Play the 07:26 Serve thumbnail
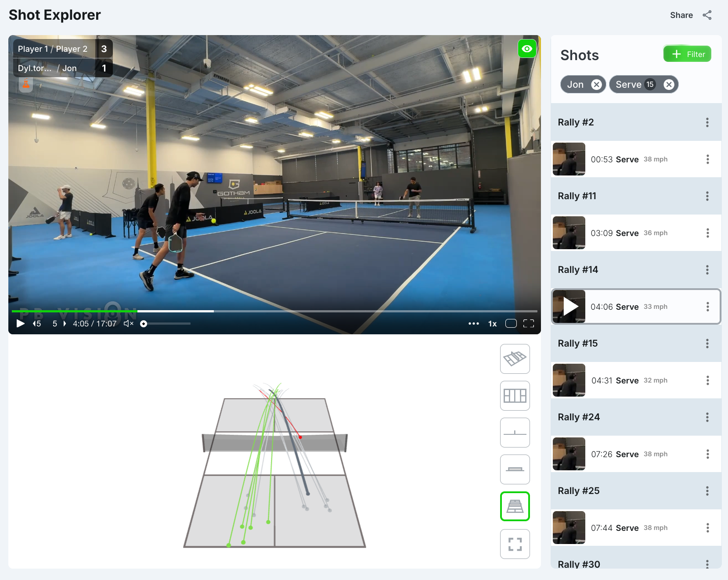The image size is (728, 580). 569,454
